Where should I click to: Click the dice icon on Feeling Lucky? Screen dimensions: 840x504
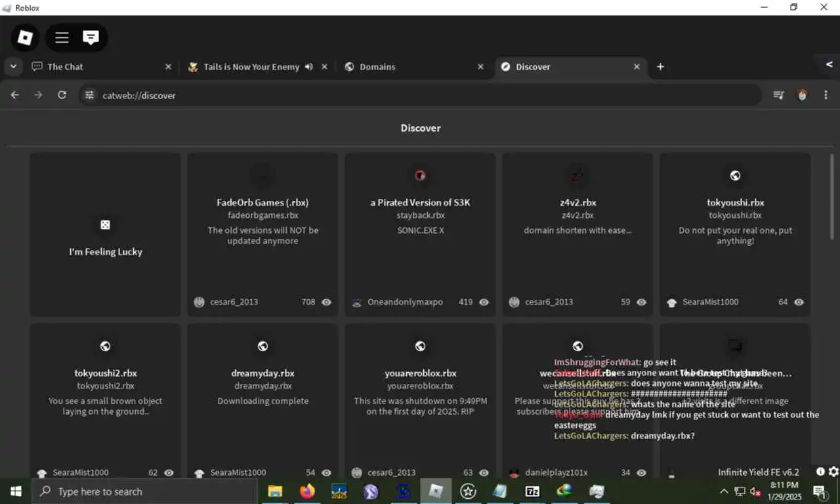(105, 224)
